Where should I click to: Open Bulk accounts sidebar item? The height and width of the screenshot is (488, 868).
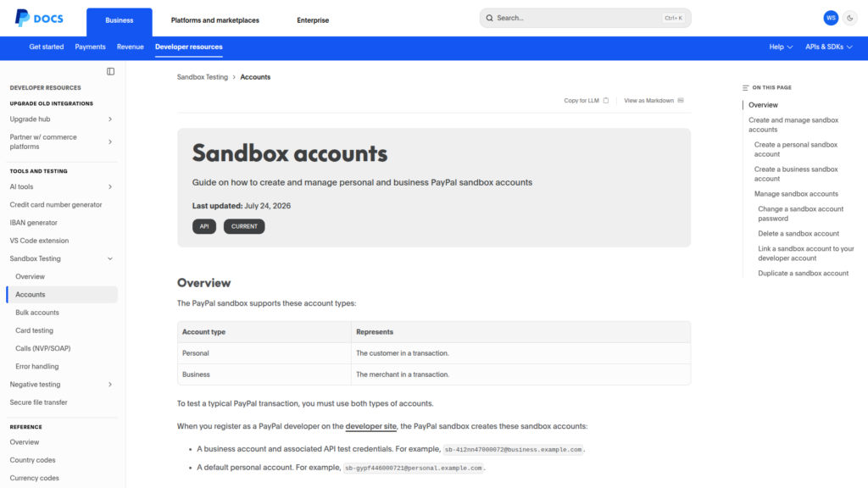coord(37,313)
